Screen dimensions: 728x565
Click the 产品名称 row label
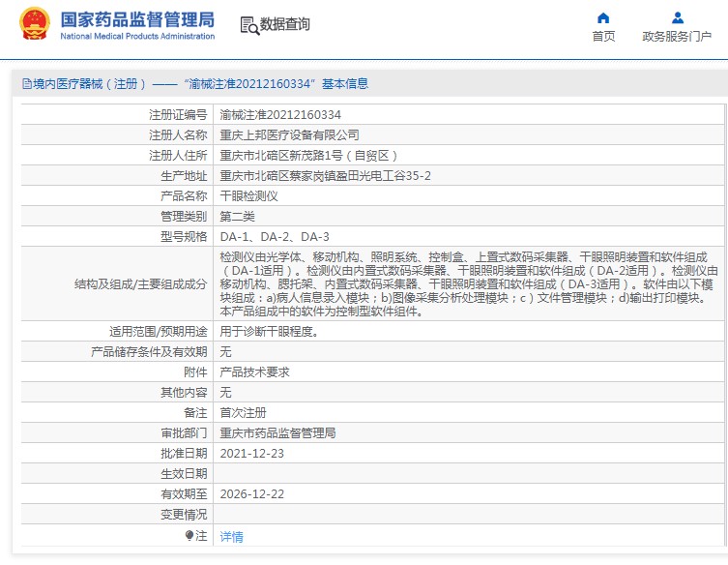[x=184, y=196]
